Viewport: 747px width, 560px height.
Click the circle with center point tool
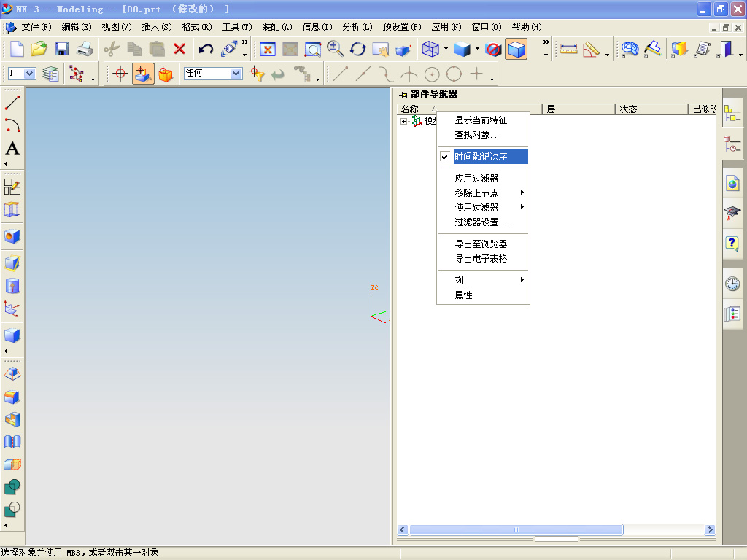432,74
